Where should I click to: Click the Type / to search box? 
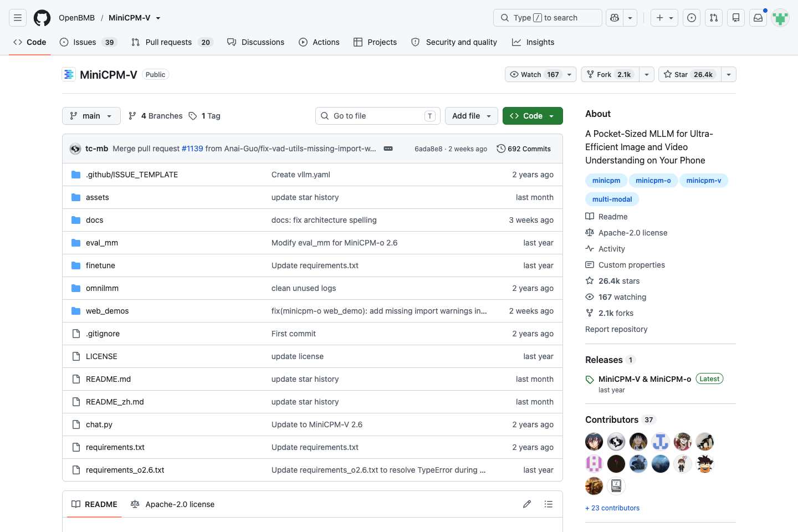pyautogui.click(x=548, y=18)
